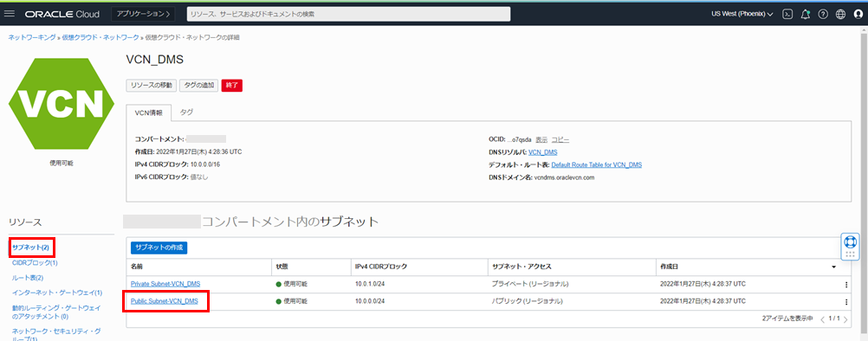Open actions menu for Public Subnet-VCN_DMS row

pyautogui.click(x=846, y=302)
